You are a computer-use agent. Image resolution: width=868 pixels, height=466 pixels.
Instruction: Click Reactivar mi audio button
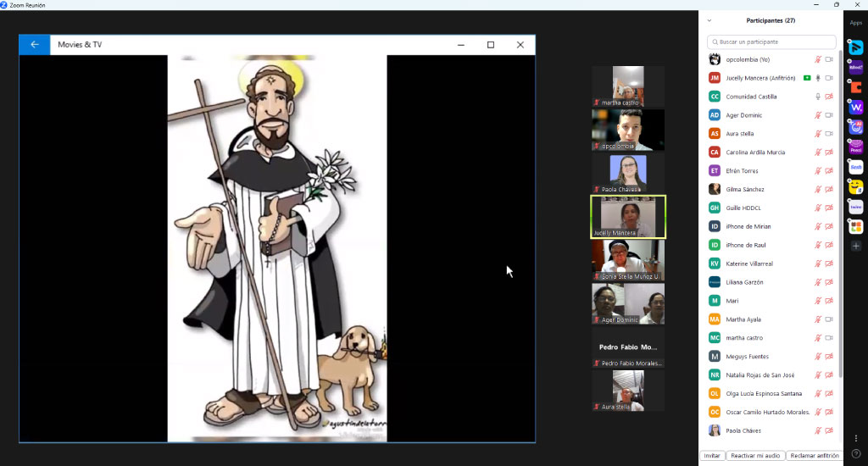[755, 456]
